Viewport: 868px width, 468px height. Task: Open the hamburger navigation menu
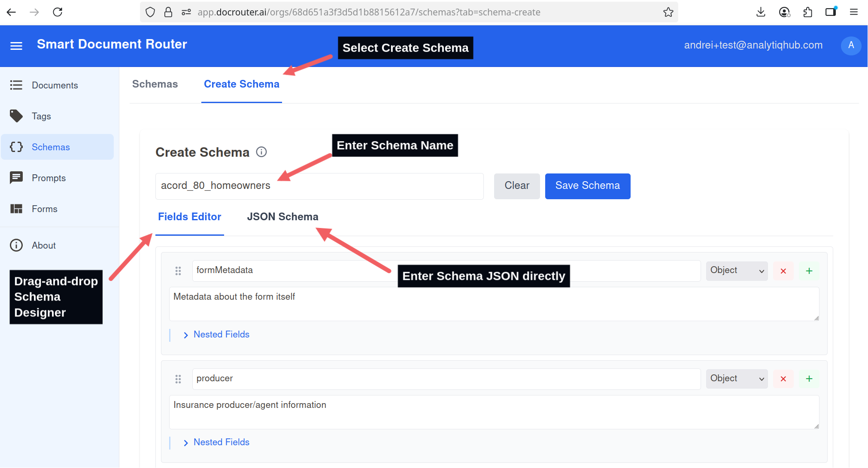pos(16,46)
